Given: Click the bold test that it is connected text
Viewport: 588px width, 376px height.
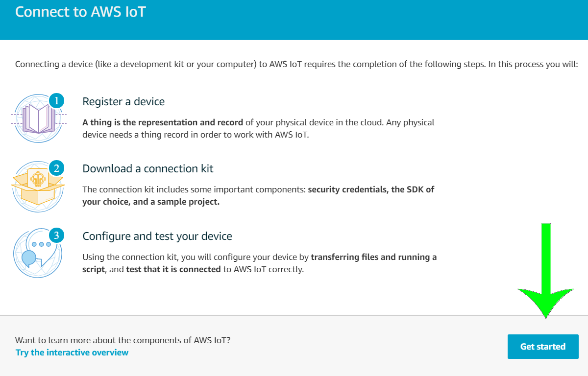Looking at the screenshot, I should click(x=173, y=269).
